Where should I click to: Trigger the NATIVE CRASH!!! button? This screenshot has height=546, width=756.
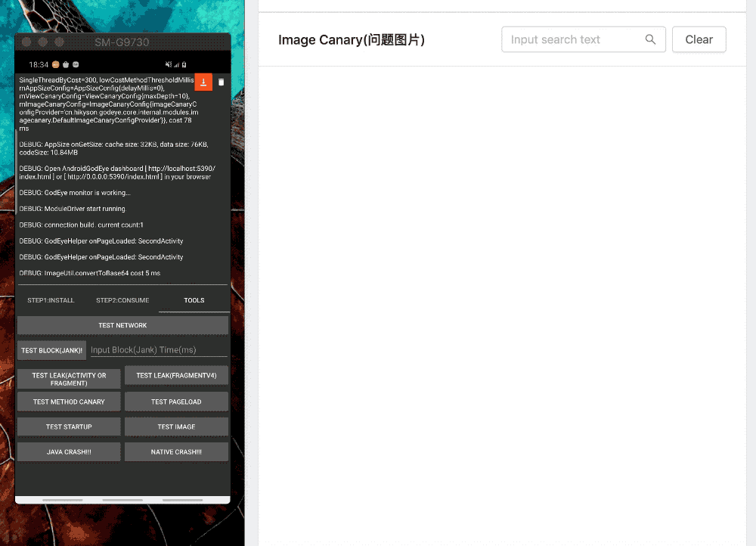coord(176,451)
